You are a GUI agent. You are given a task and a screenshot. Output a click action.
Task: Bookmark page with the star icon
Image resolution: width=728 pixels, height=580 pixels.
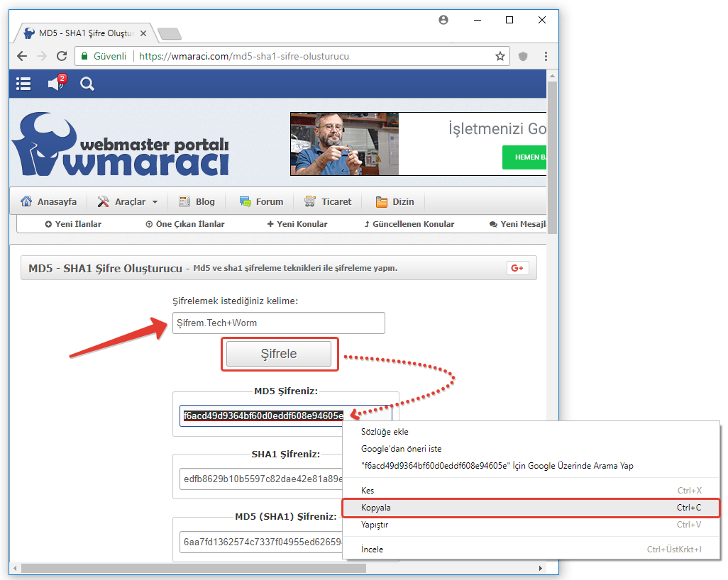(x=500, y=56)
